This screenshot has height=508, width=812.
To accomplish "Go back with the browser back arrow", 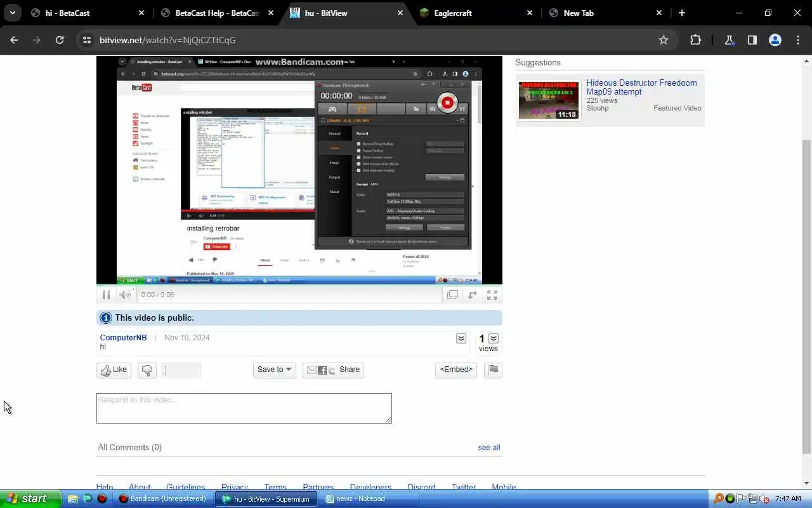I will tap(14, 40).
